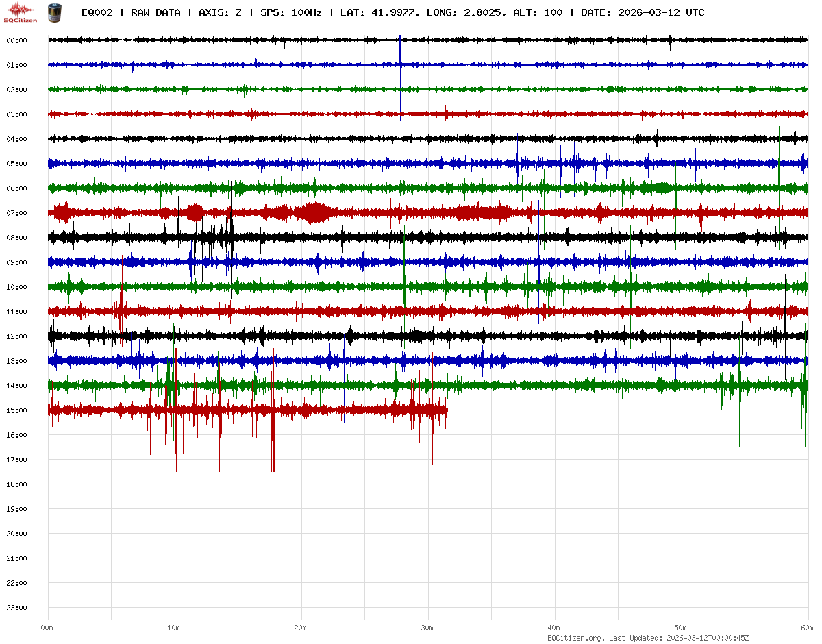Click the 00m marker on the time axis
Image resolution: width=822 pixels, height=644 pixels.
[x=47, y=628]
